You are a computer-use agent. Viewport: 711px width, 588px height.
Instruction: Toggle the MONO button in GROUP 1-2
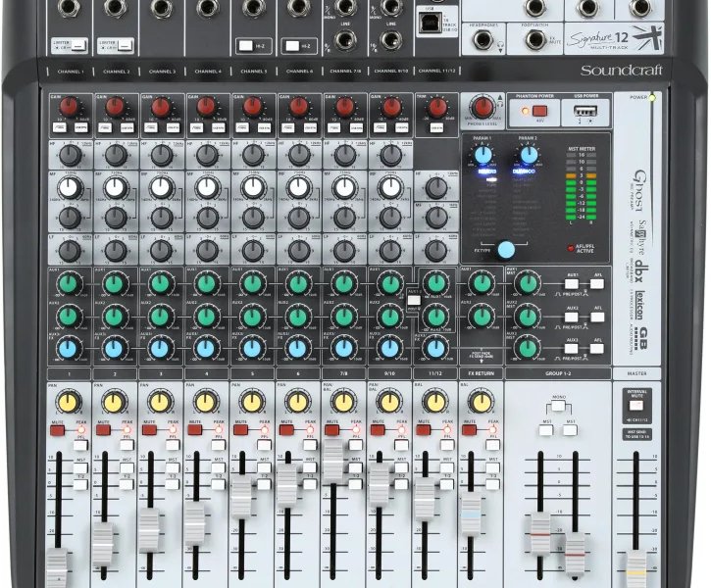tap(558, 406)
